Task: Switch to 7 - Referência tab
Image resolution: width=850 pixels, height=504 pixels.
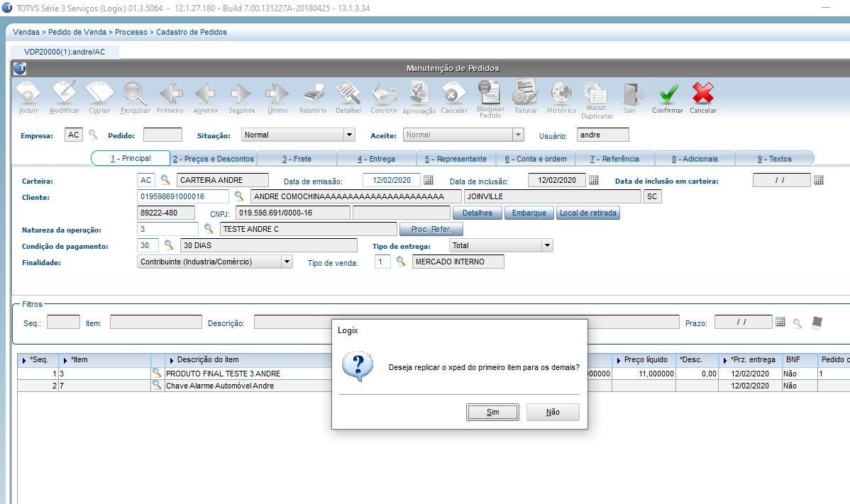Action: tap(614, 159)
